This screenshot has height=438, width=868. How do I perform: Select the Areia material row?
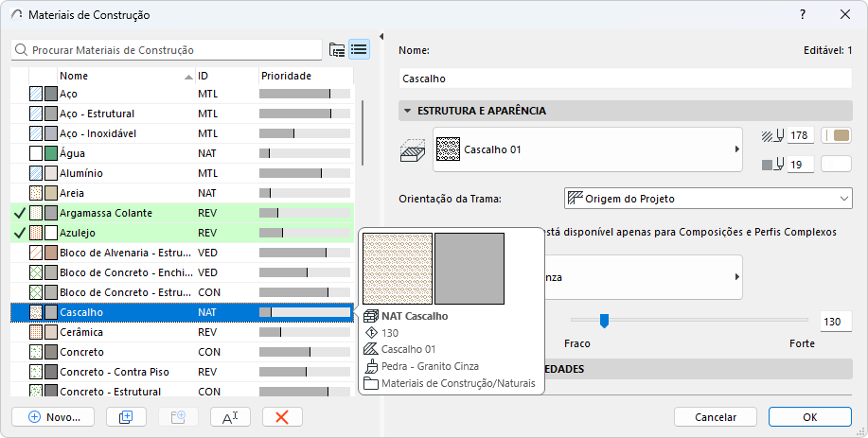click(182, 193)
